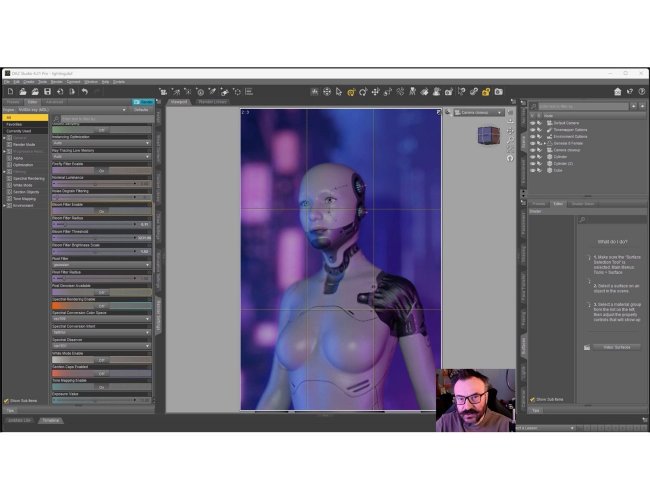Click the Render camera icon in toolbar
The image size is (650, 500).
pos(498,92)
